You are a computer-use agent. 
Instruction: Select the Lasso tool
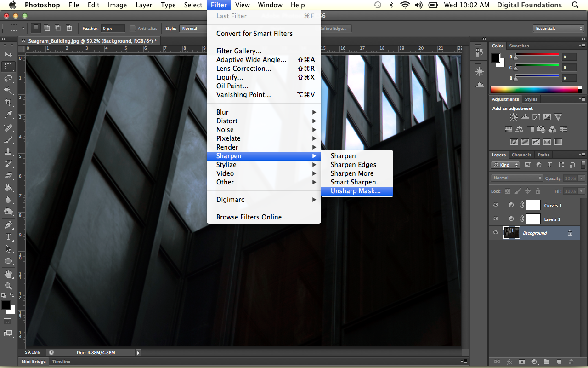(x=8, y=79)
